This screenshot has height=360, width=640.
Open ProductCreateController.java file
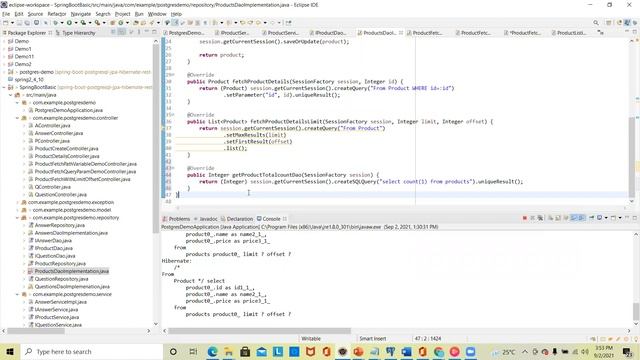point(63,149)
